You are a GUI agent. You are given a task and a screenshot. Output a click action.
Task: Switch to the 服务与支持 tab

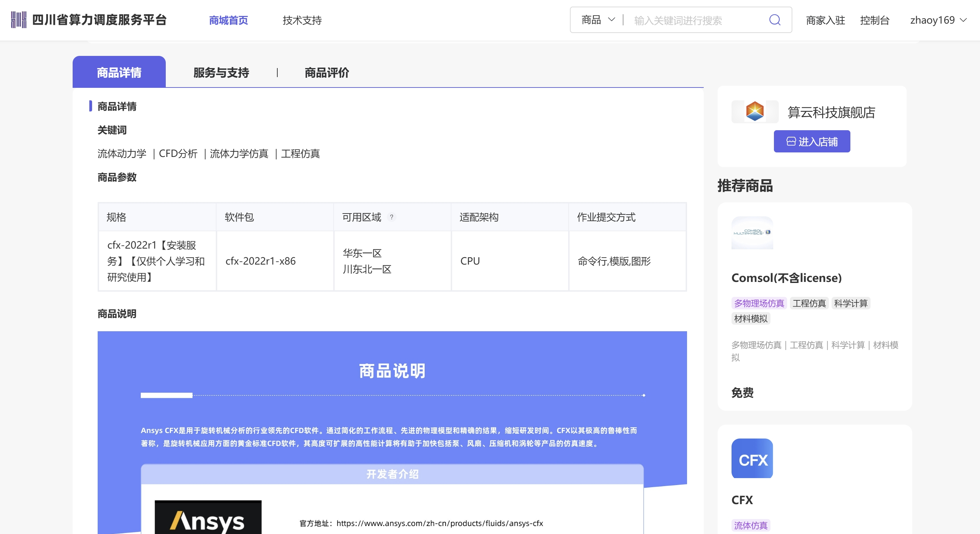pos(221,72)
